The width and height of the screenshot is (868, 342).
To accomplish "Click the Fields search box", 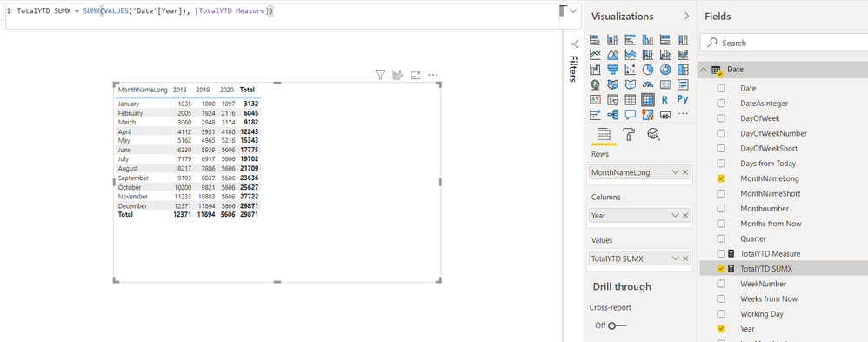I will 784,43.
